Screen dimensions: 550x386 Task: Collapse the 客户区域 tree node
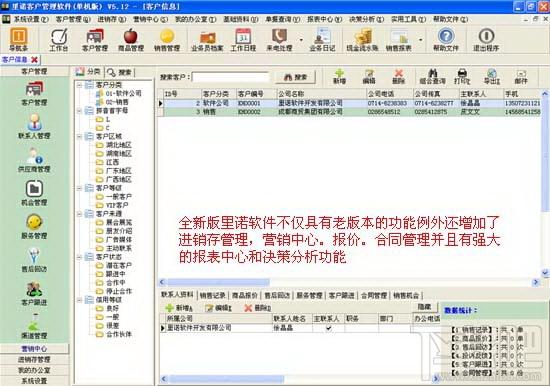(80, 136)
